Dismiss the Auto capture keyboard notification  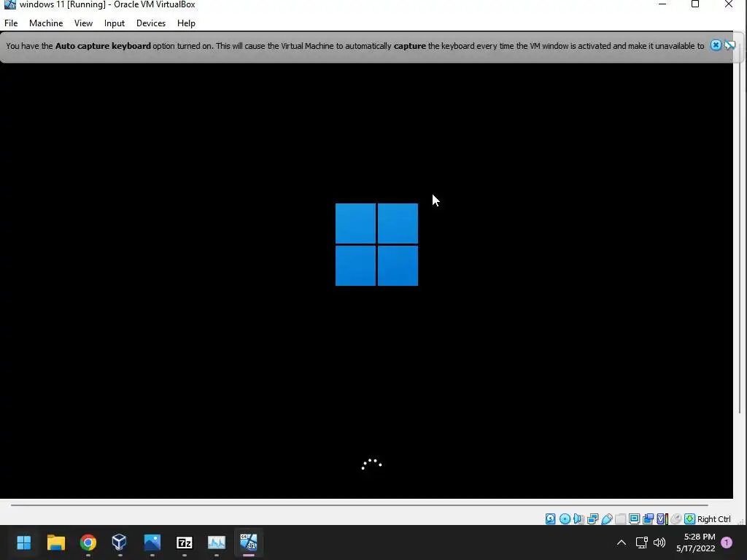[716, 45]
